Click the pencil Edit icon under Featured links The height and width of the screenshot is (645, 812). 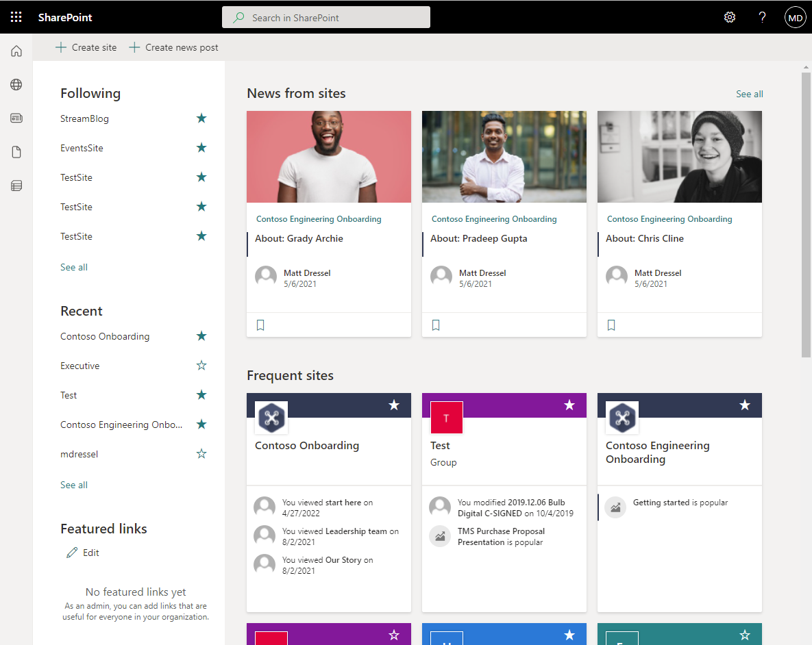coord(72,553)
